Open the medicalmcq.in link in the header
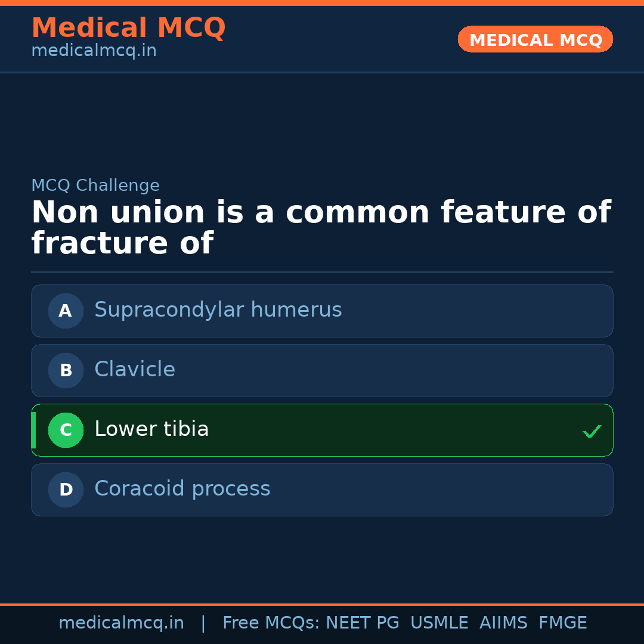This screenshot has height=644, width=644. point(94,50)
